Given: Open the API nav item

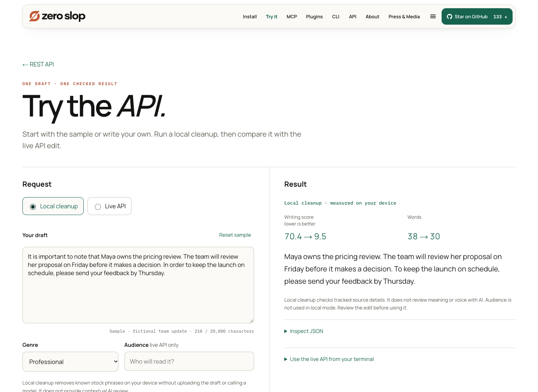Looking at the screenshot, I should (353, 17).
